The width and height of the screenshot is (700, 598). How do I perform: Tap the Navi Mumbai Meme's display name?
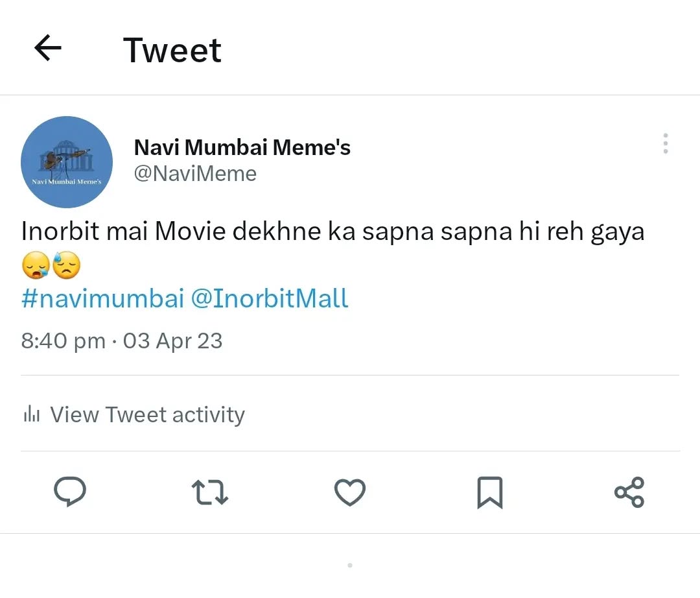242,147
